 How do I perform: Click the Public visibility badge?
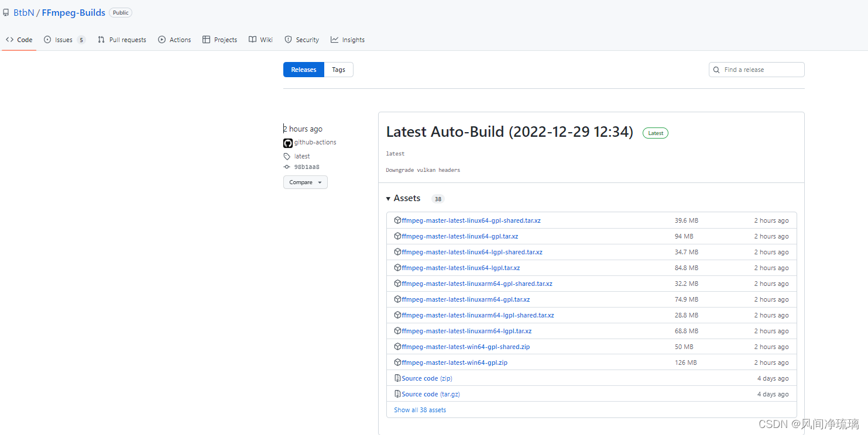121,12
